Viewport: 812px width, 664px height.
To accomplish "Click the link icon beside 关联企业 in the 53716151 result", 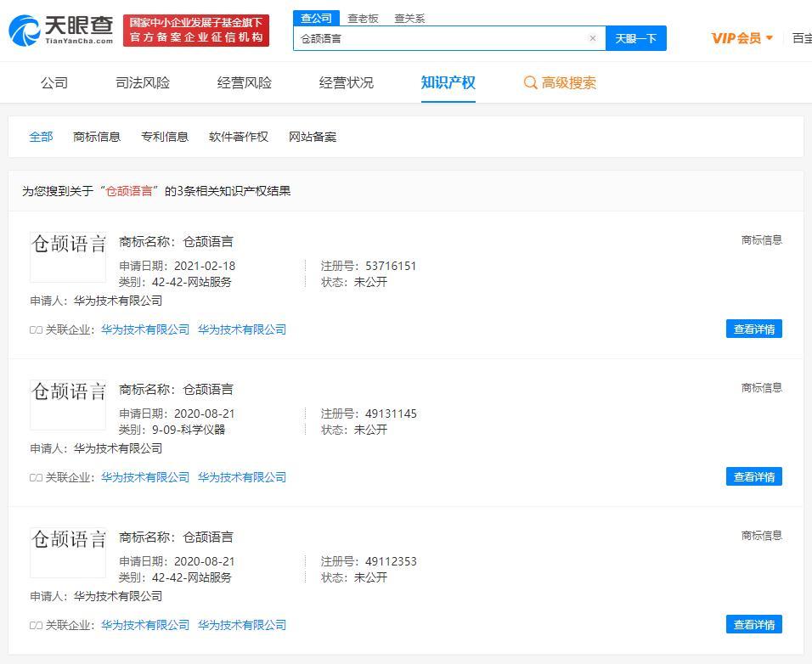I will point(36,329).
